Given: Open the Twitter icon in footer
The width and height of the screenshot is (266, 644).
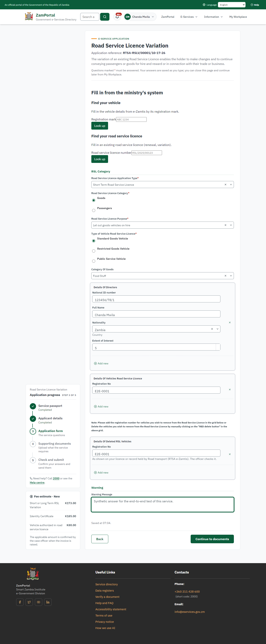Looking at the screenshot, I should coord(29,602).
